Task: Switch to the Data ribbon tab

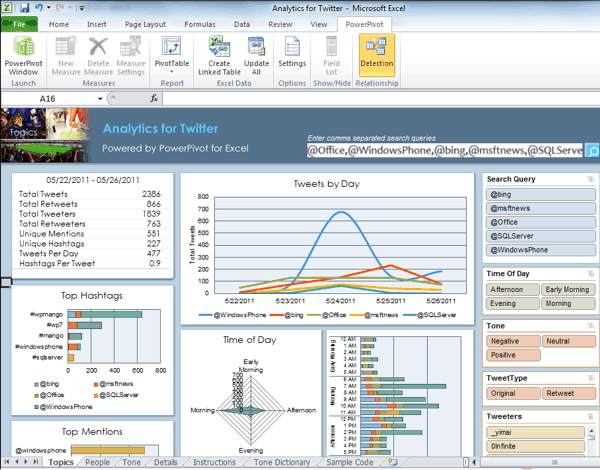Action: click(x=242, y=24)
